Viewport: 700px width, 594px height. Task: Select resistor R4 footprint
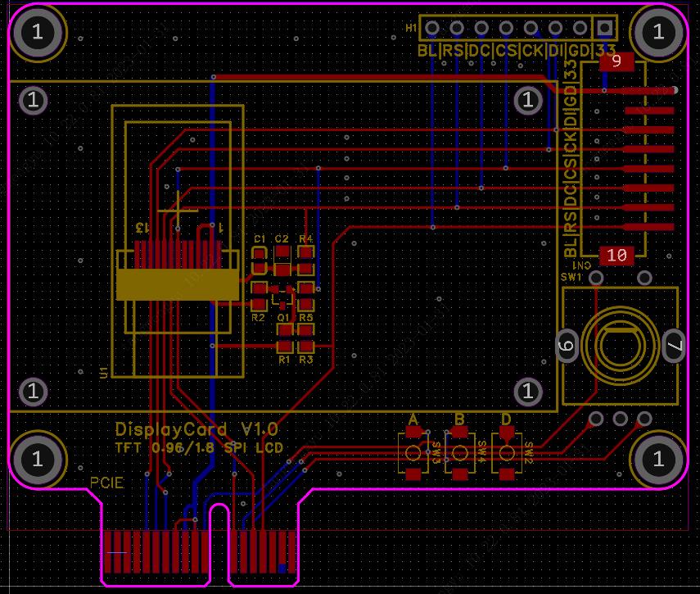click(306, 260)
